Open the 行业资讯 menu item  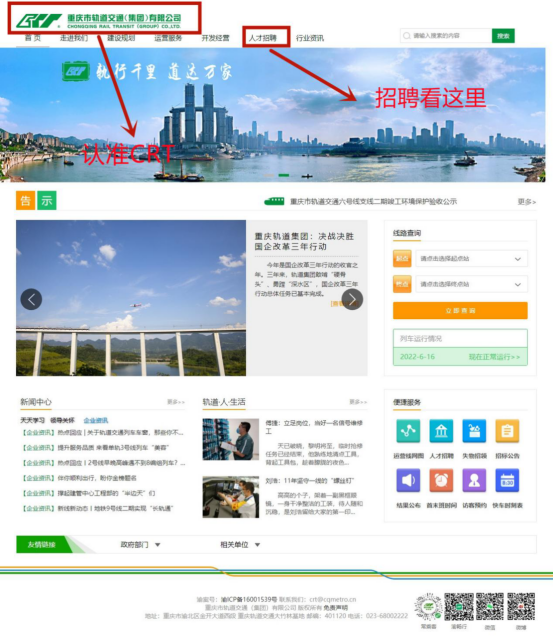[310, 38]
